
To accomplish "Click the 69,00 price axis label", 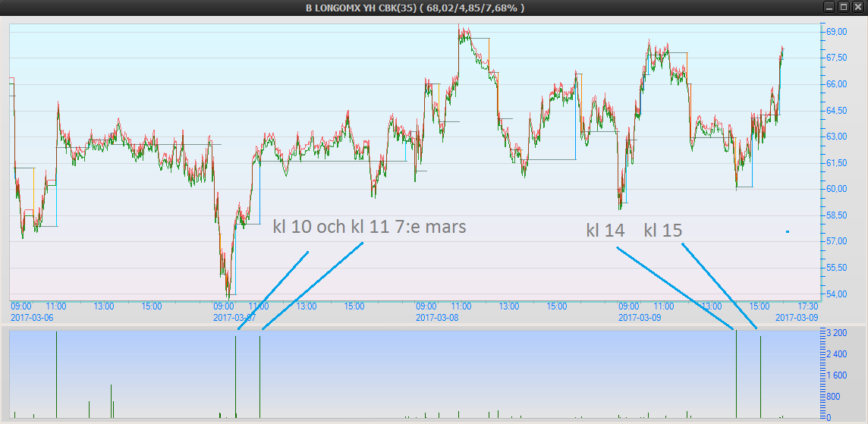I will tap(836, 32).
